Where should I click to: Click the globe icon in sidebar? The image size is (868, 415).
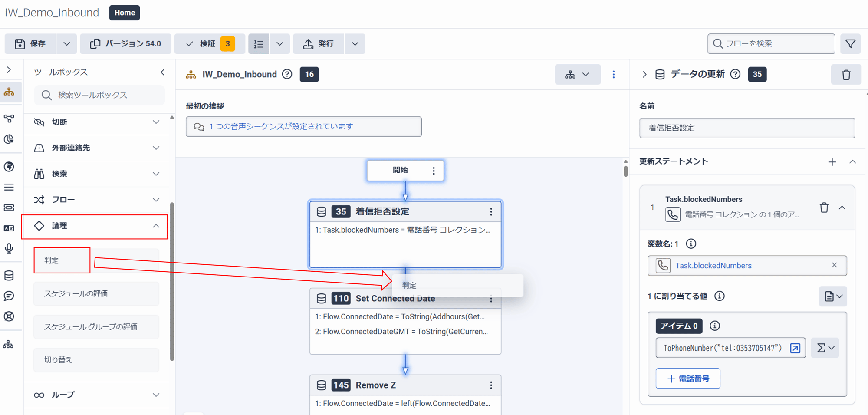(9, 167)
